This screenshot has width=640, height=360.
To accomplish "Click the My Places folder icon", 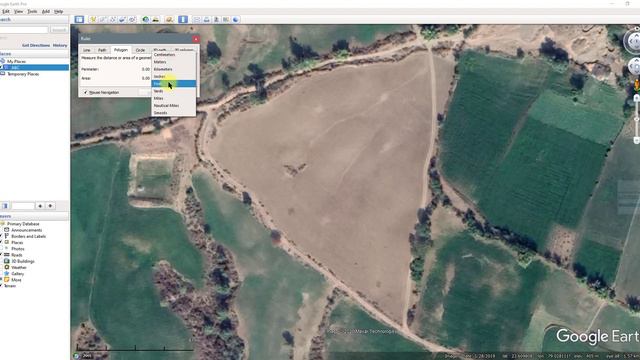I will 2,61.
